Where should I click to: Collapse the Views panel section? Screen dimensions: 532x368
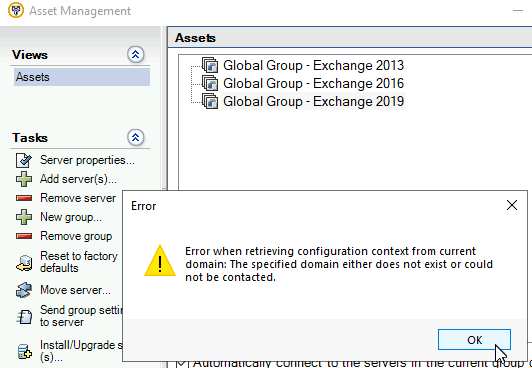(136, 54)
